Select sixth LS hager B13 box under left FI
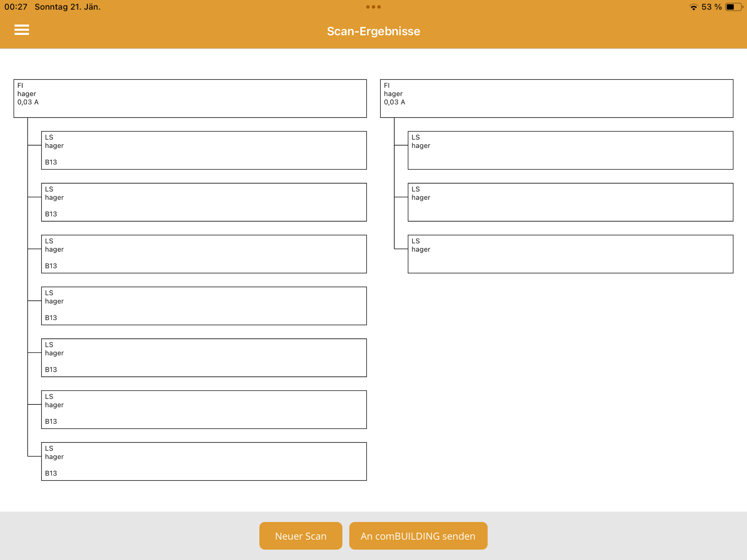This screenshot has height=560, width=747. point(204,410)
